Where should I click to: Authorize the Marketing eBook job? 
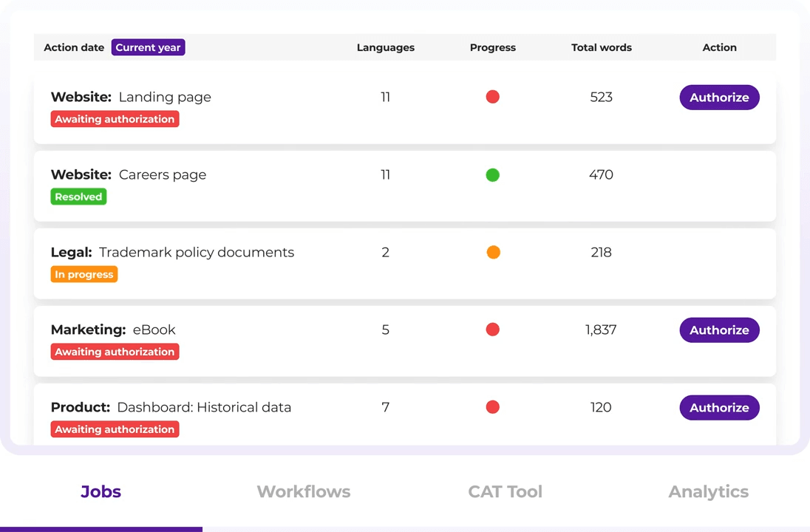pyautogui.click(x=719, y=330)
